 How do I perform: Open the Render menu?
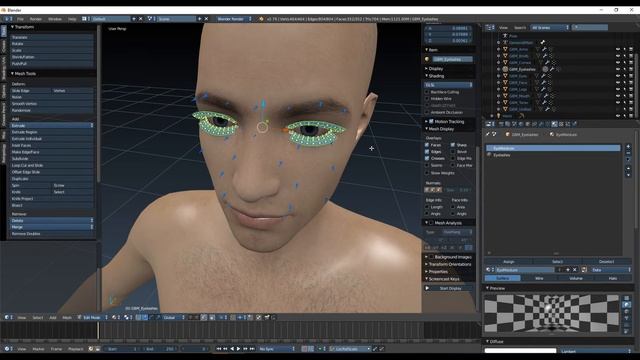click(36, 19)
